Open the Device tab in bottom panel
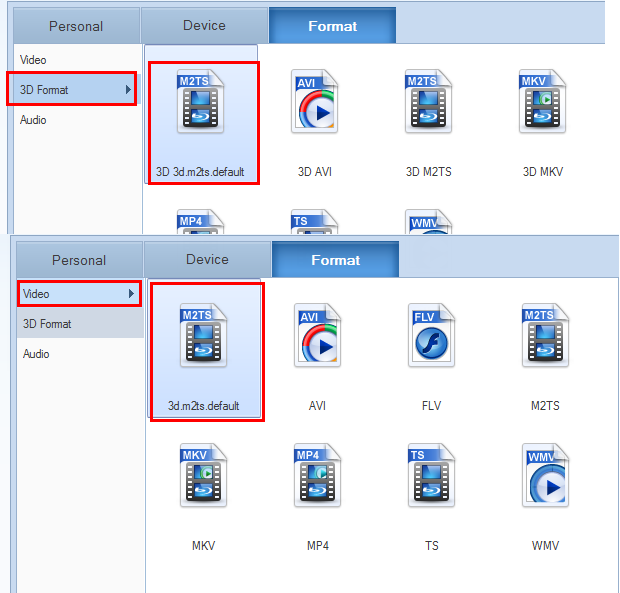 tap(208, 260)
